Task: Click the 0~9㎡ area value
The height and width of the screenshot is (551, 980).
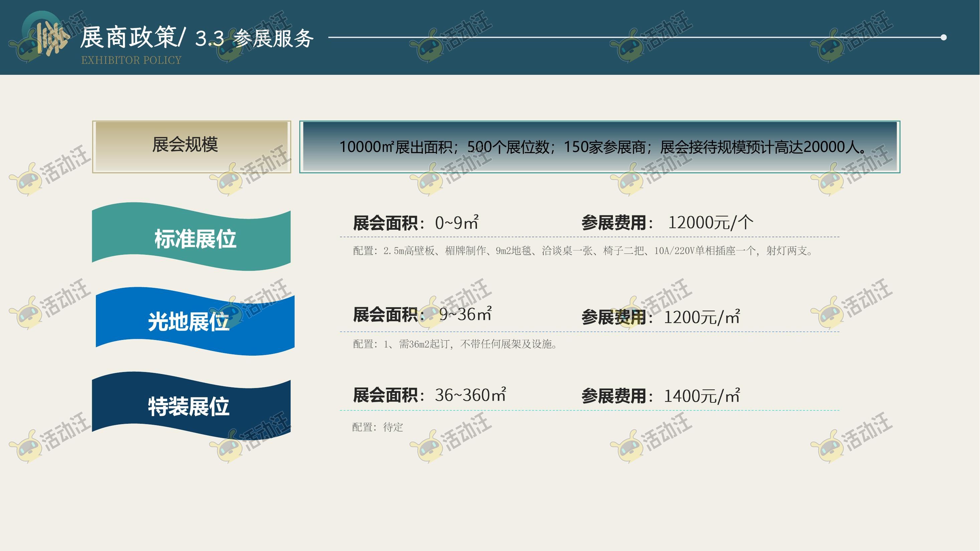Action: click(457, 223)
